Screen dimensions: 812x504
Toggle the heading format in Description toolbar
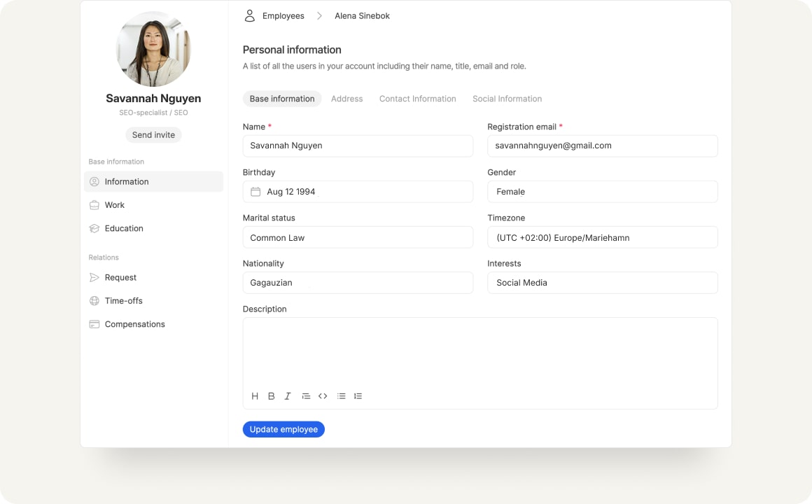[255, 395]
